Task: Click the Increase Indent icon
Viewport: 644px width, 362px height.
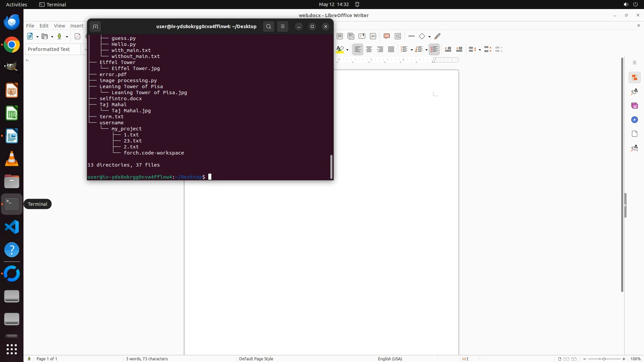Action: pyautogui.click(x=448, y=49)
